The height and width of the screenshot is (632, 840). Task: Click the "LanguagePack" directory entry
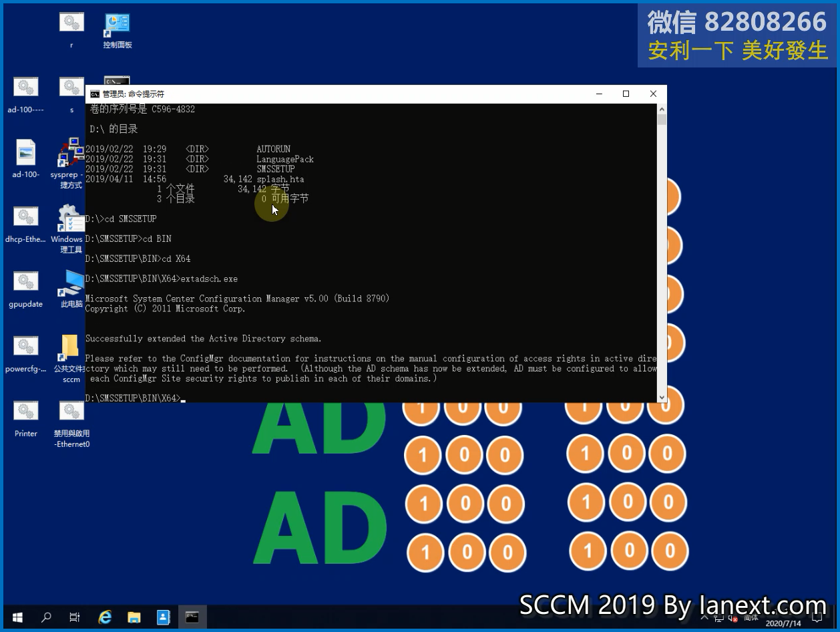(285, 159)
